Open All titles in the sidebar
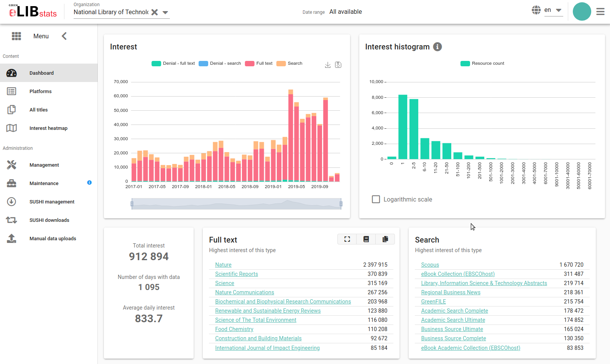This screenshot has height=364, width=610. [49, 110]
